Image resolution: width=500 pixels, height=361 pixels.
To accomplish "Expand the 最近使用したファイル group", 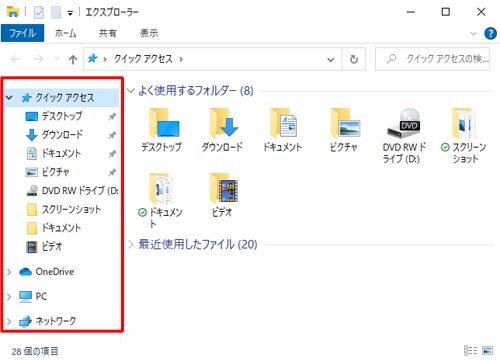I will click(x=131, y=244).
